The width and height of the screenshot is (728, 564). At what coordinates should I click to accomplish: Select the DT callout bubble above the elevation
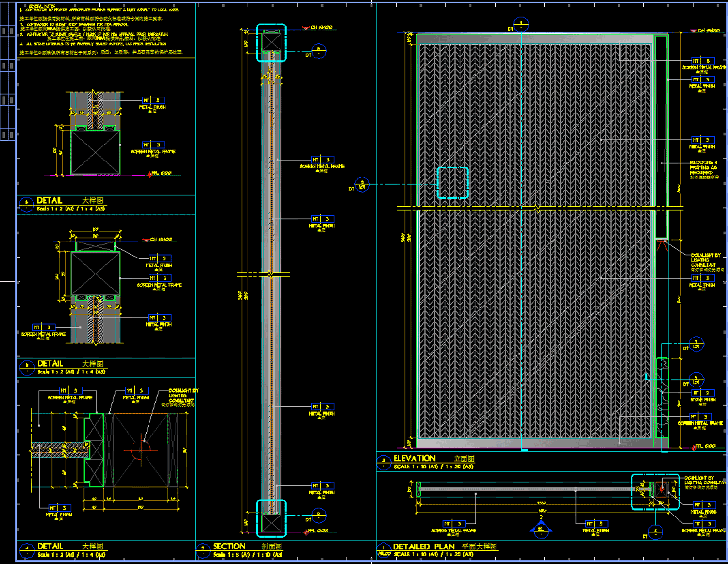click(521, 24)
